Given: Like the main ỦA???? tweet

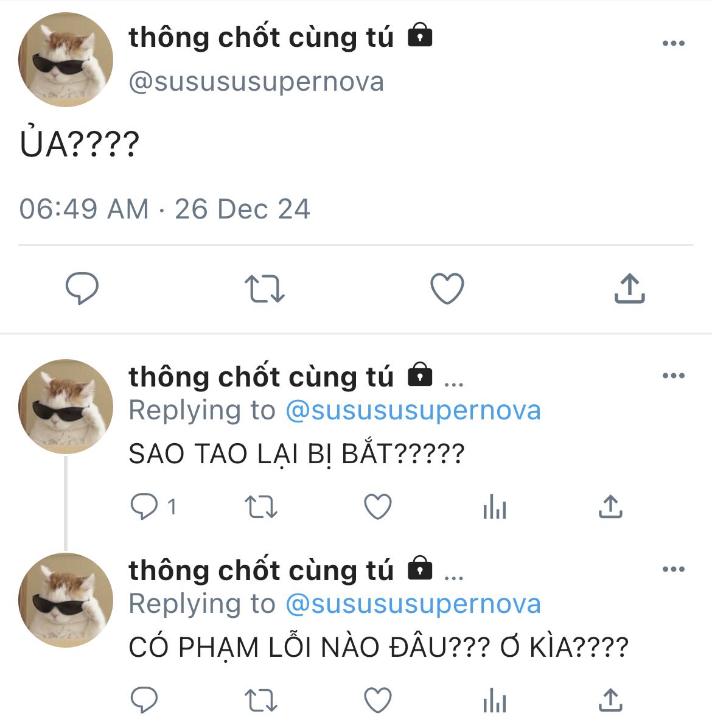Looking at the screenshot, I should click(x=447, y=289).
